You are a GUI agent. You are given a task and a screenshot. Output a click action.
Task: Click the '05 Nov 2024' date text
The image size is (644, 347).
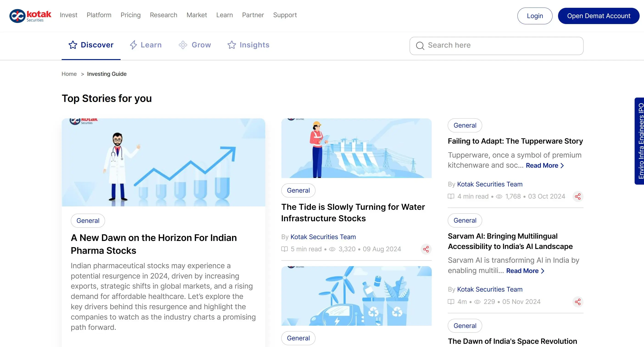(521, 302)
